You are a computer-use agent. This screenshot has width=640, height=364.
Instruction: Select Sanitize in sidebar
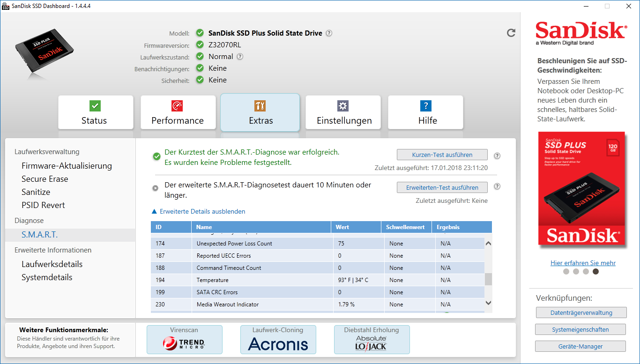tap(36, 192)
